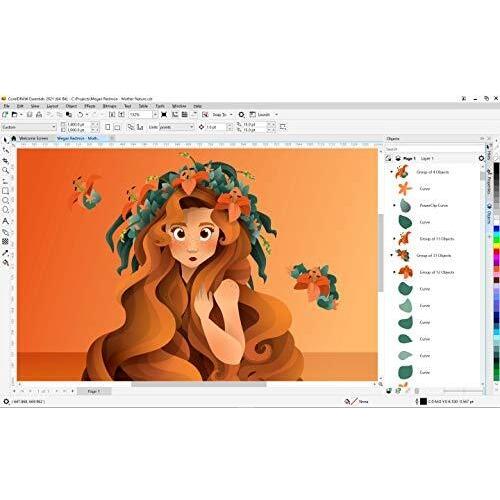Click black outline color swatch in status bar
Image resolution: width=500 pixels, height=500 pixels.
(x=423, y=402)
